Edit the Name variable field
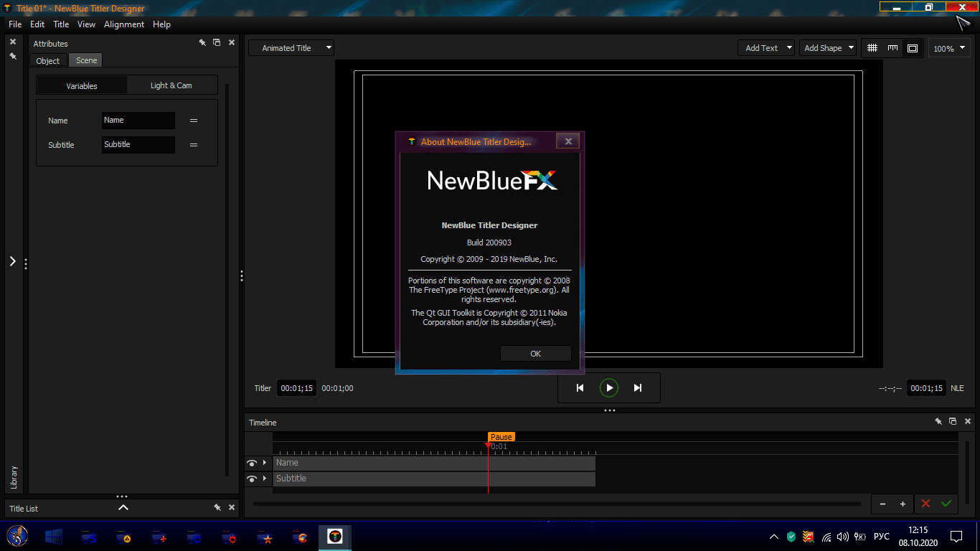Image resolution: width=980 pixels, height=551 pixels. point(138,121)
